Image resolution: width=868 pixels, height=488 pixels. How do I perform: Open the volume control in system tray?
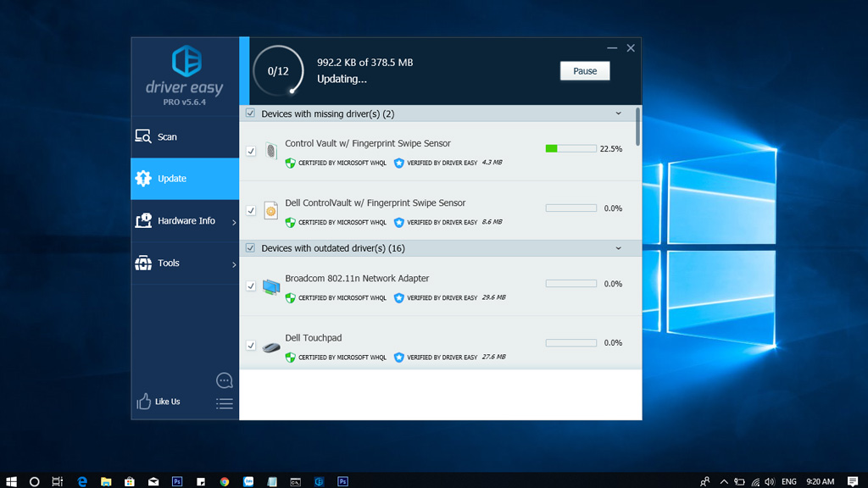click(770, 481)
